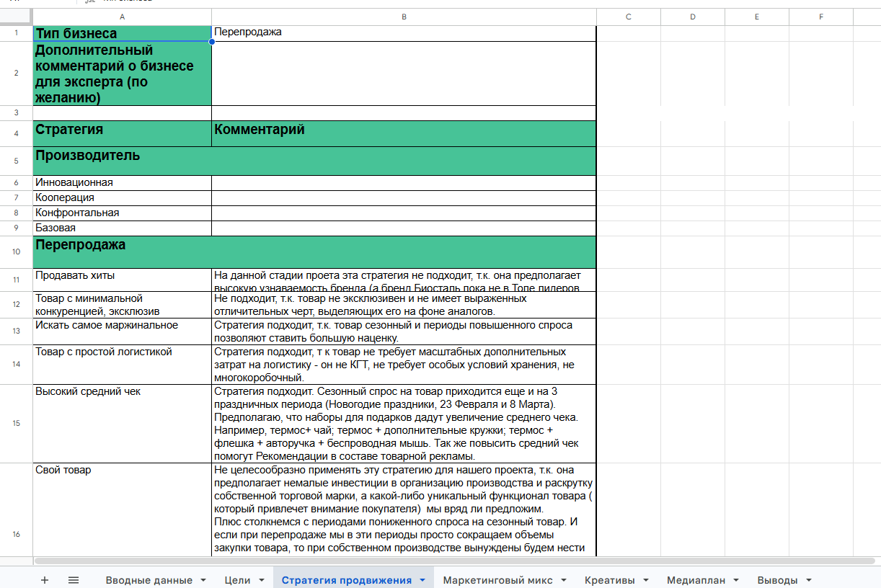
Task: Select the Кооперация cell
Action: [x=122, y=198]
